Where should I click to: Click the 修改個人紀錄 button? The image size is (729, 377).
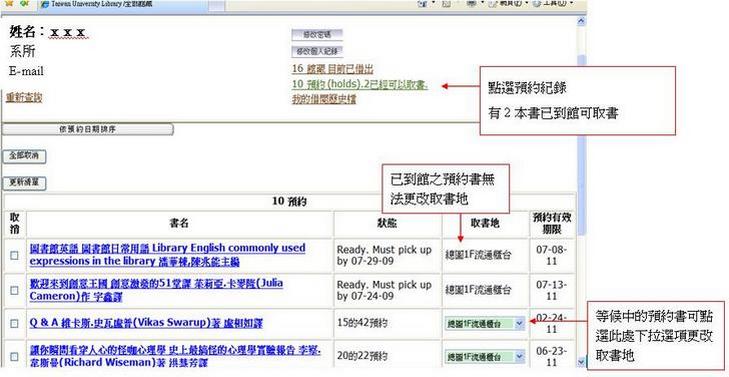tap(317, 51)
